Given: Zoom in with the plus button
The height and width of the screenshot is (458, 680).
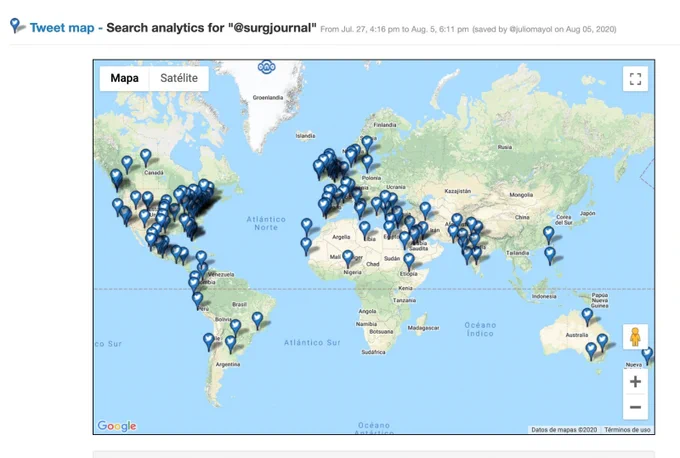Looking at the screenshot, I should 635,382.
